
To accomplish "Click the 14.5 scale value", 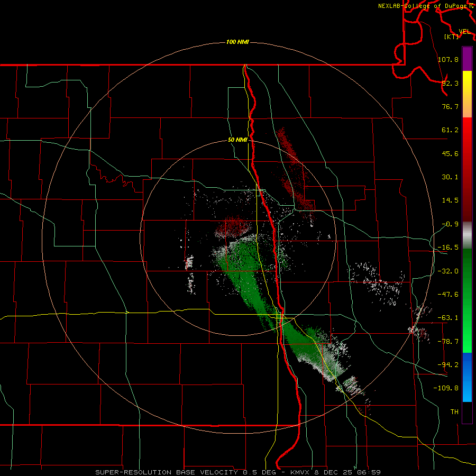I will click(x=450, y=200).
